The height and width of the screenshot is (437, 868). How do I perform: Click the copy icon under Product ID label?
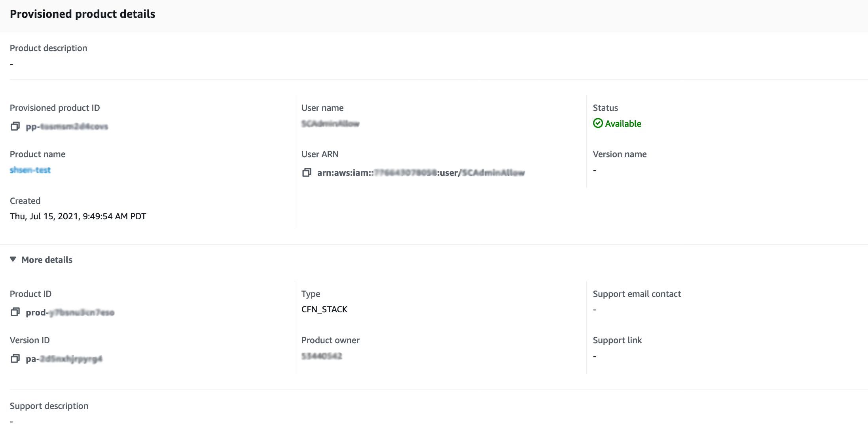15,312
